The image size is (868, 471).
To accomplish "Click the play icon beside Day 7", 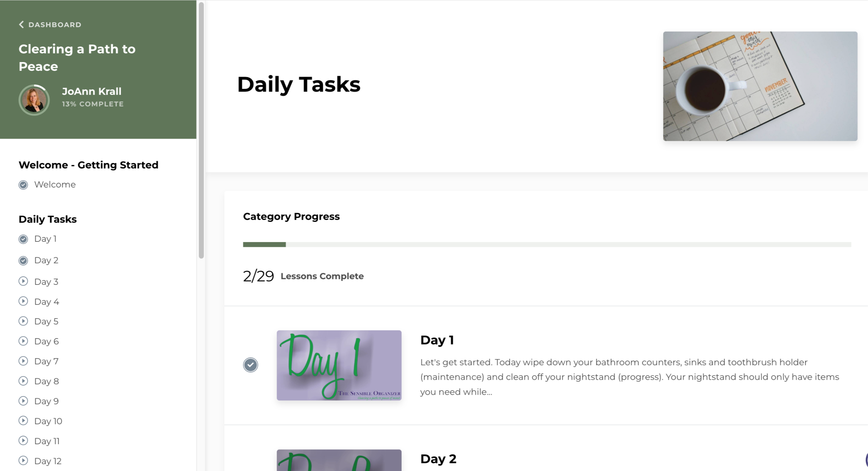I will (23, 361).
